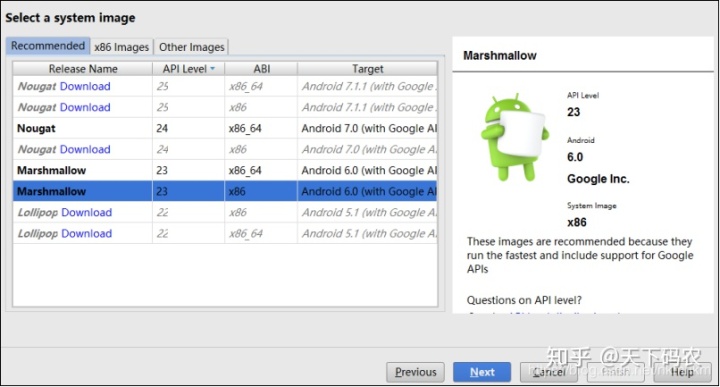Image resolution: width=720 pixels, height=387 pixels.
Task: Select the highlighted Marshmallow x86 row name
Action: click(51, 192)
